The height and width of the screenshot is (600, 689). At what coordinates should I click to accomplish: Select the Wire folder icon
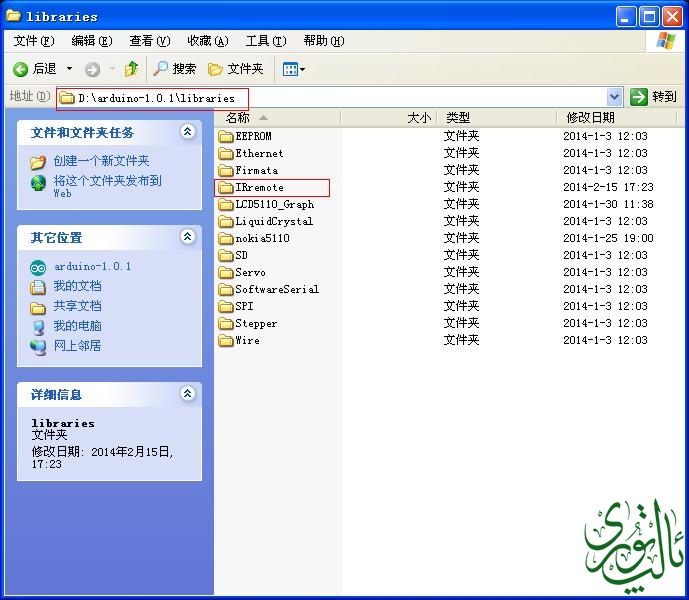(x=226, y=340)
